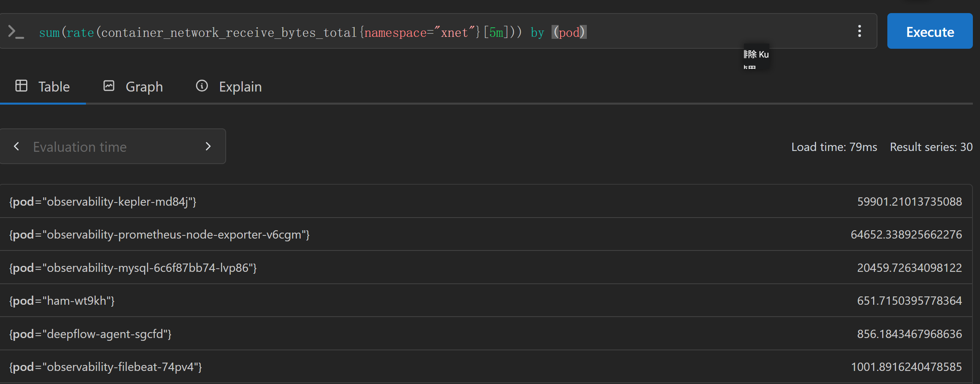Switch to the Graph tab

tap(133, 87)
